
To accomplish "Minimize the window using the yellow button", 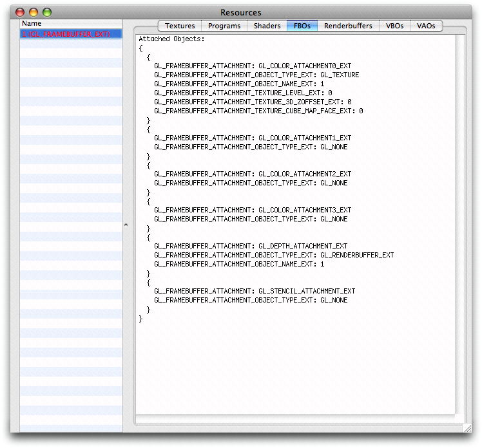I will [x=34, y=12].
